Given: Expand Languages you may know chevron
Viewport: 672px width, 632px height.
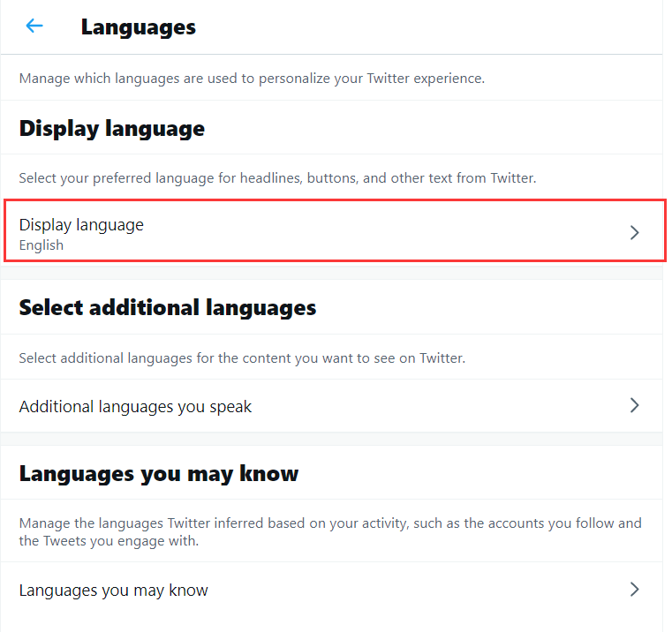Looking at the screenshot, I should [635, 589].
